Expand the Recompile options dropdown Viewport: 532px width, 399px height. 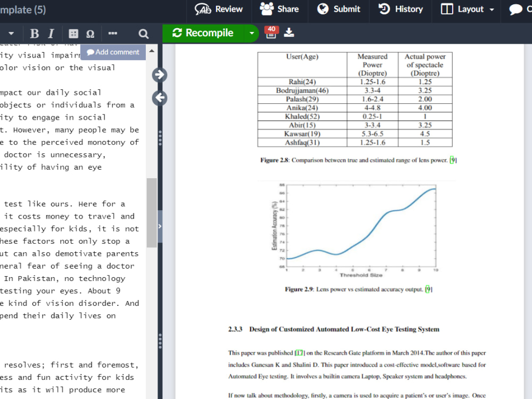click(251, 33)
